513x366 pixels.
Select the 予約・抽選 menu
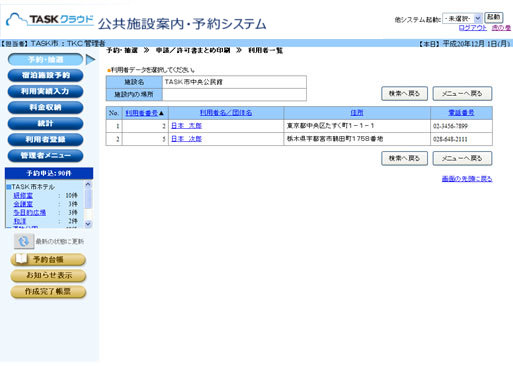(45, 60)
